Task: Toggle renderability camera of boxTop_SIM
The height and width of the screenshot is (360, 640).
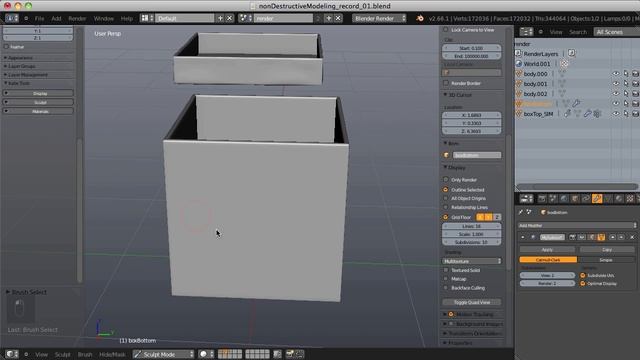Action: 636,114
